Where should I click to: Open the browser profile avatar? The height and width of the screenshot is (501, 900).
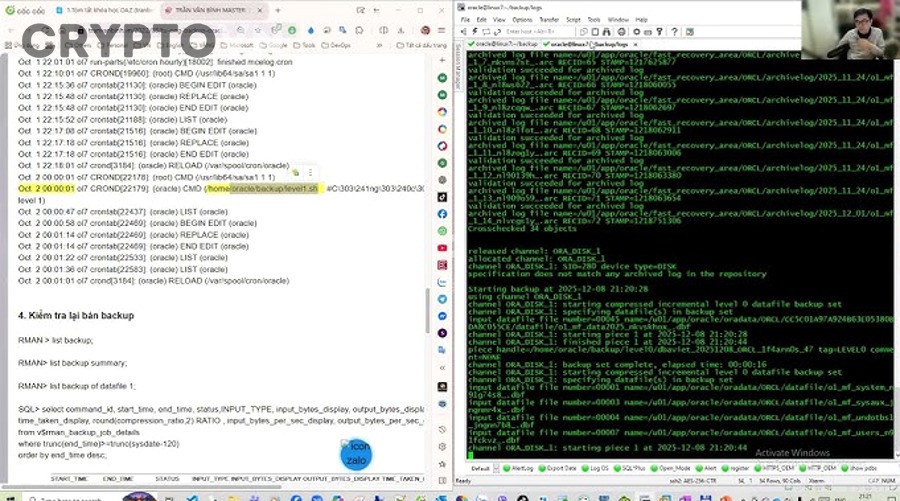coord(425,30)
